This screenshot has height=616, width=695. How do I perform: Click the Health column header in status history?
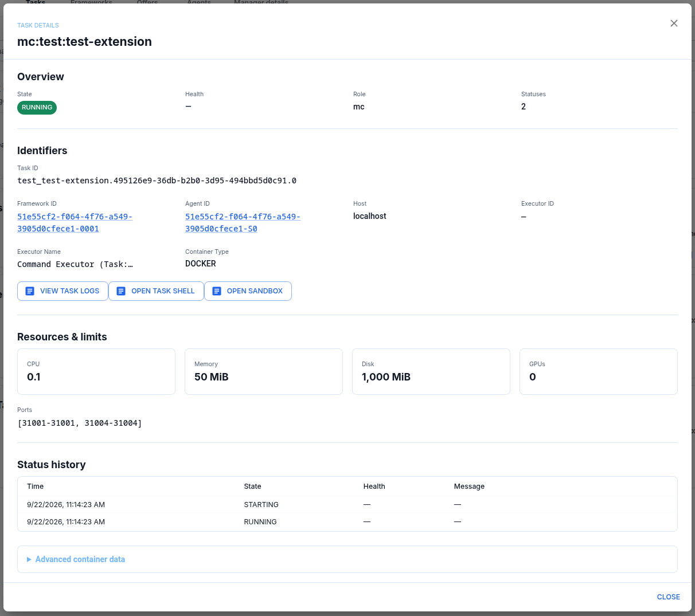click(x=374, y=486)
